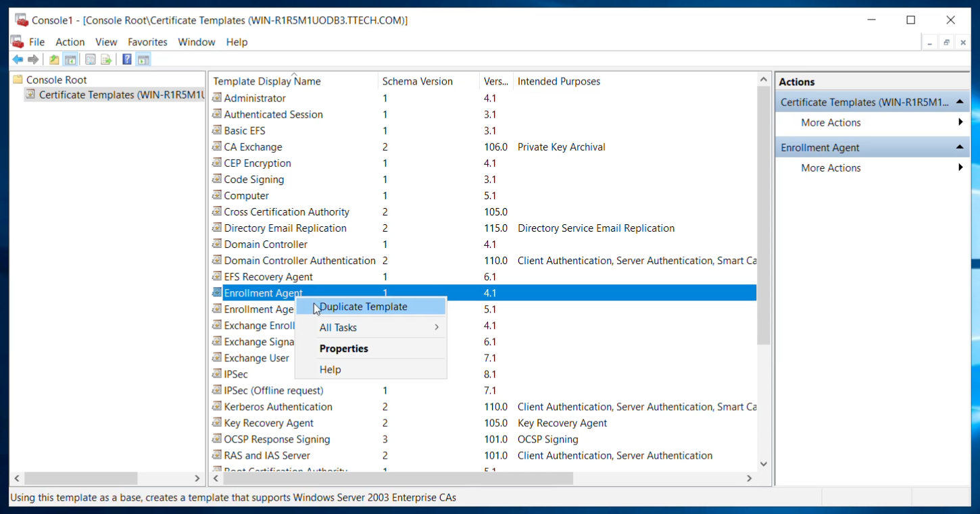Click the Exchange User template icon

(x=217, y=357)
